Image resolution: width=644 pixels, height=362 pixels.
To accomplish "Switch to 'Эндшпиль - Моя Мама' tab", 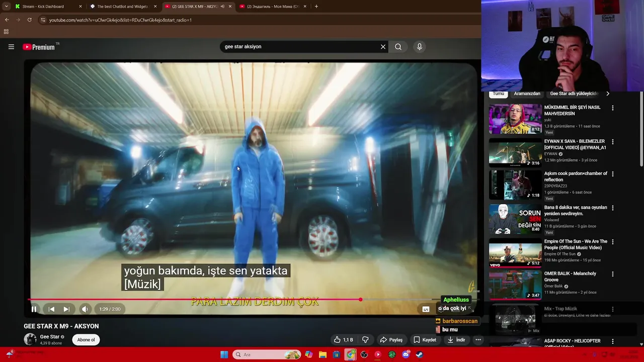I will coord(273,7).
